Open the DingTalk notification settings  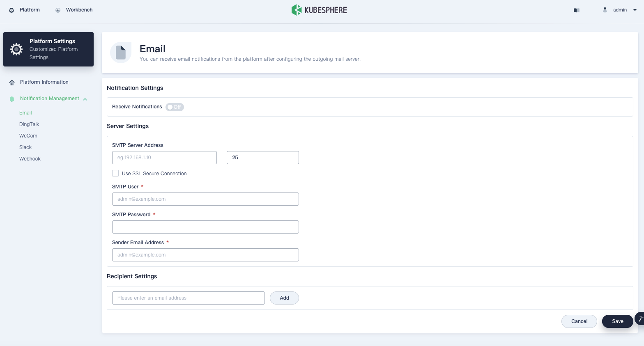(x=29, y=124)
